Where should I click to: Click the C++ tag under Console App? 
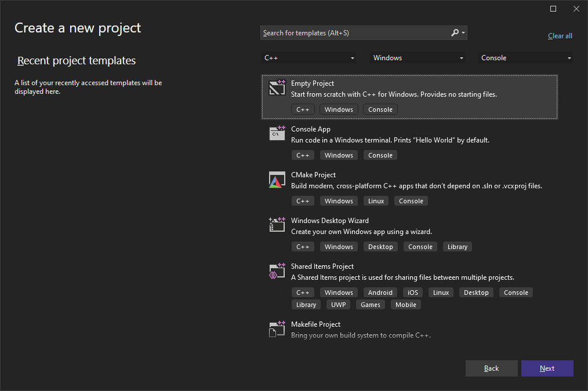(x=303, y=155)
